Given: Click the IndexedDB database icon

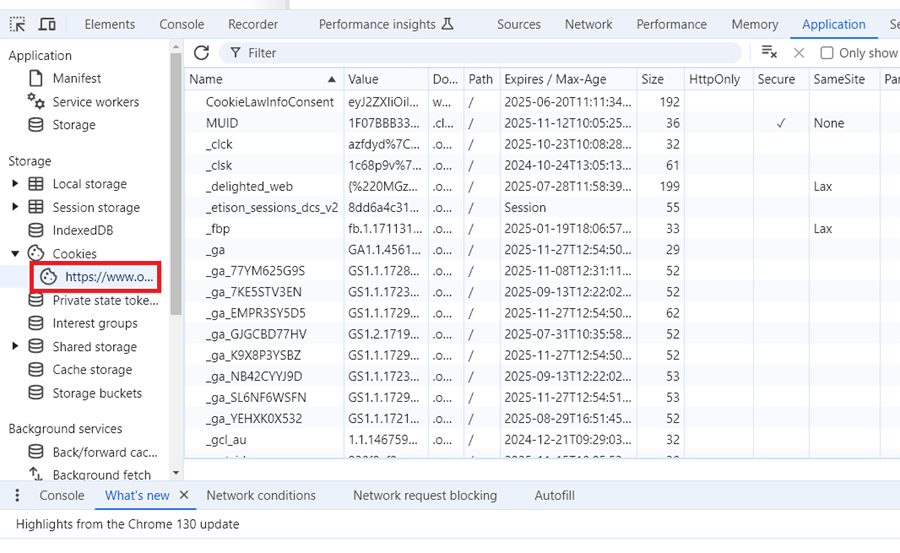Looking at the screenshot, I should click(36, 230).
